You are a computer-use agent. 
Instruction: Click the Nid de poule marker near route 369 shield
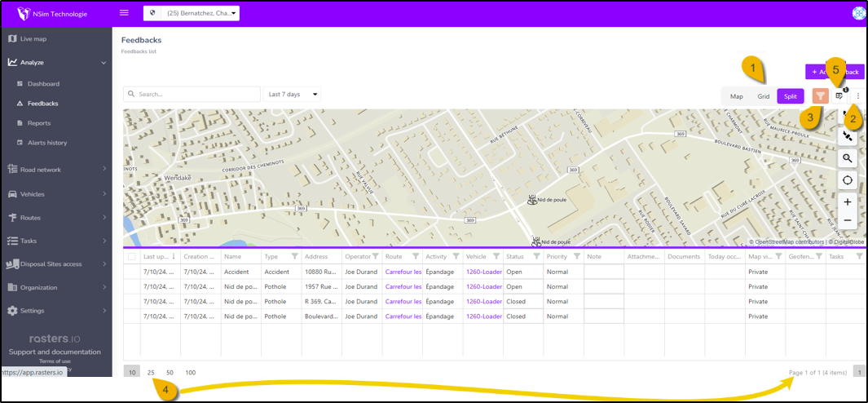[532, 200]
